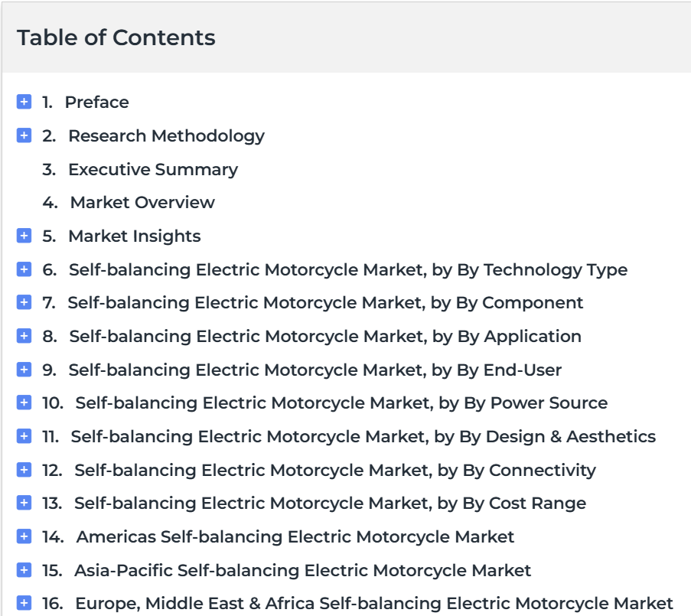
Task: Expand Europe, Middle East & Africa plus icon
Action: click(24, 603)
